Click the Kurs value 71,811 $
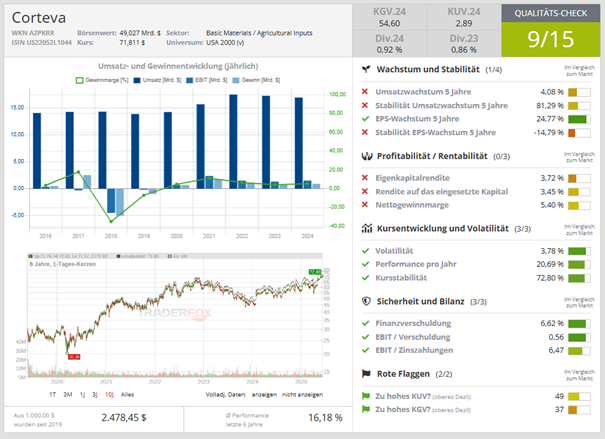 coord(132,42)
